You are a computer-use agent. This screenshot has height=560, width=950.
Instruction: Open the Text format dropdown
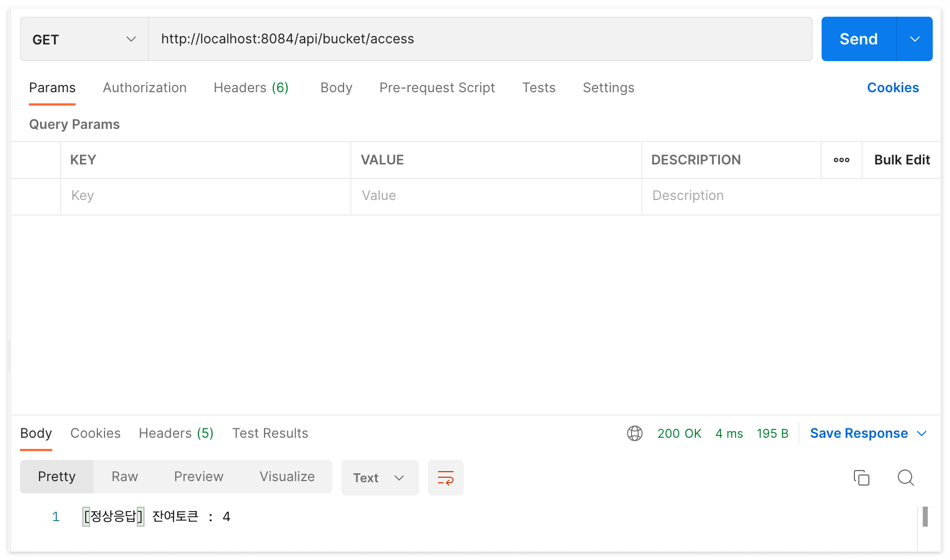[380, 478]
